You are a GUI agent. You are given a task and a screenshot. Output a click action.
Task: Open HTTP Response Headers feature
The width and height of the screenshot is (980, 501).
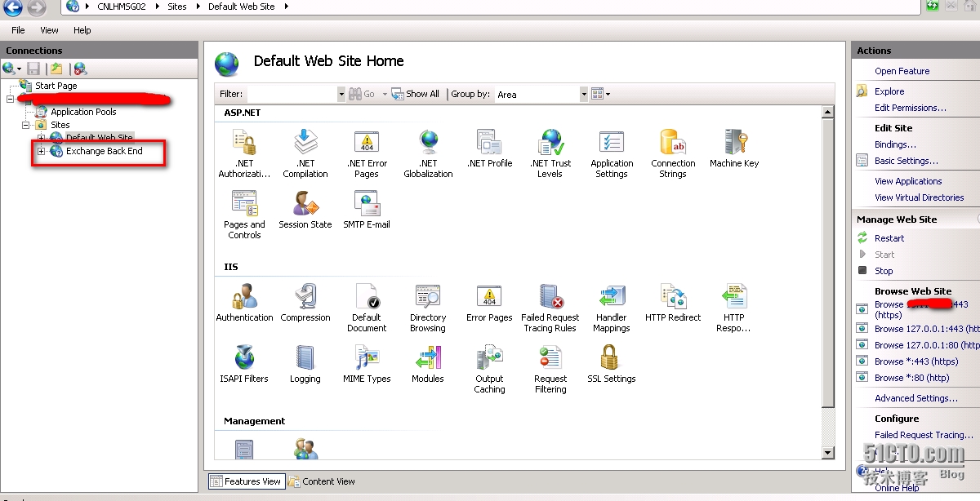(734, 308)
